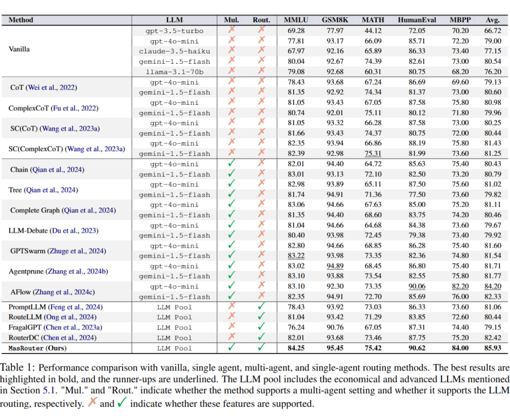Select the Vanilla method label
Image resolution: width=510 pixels, height=420 pixels.
tap(19, 49)
